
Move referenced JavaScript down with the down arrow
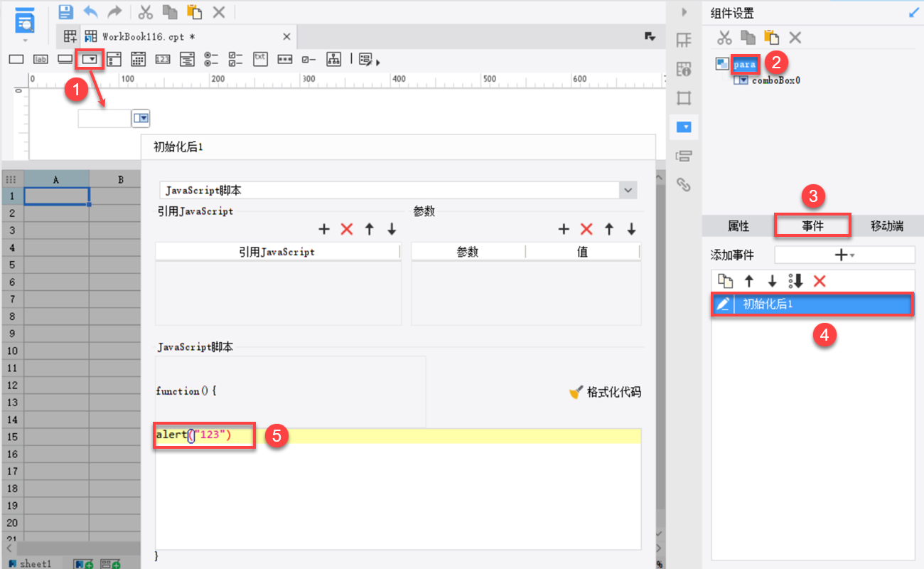coord(392,229)
